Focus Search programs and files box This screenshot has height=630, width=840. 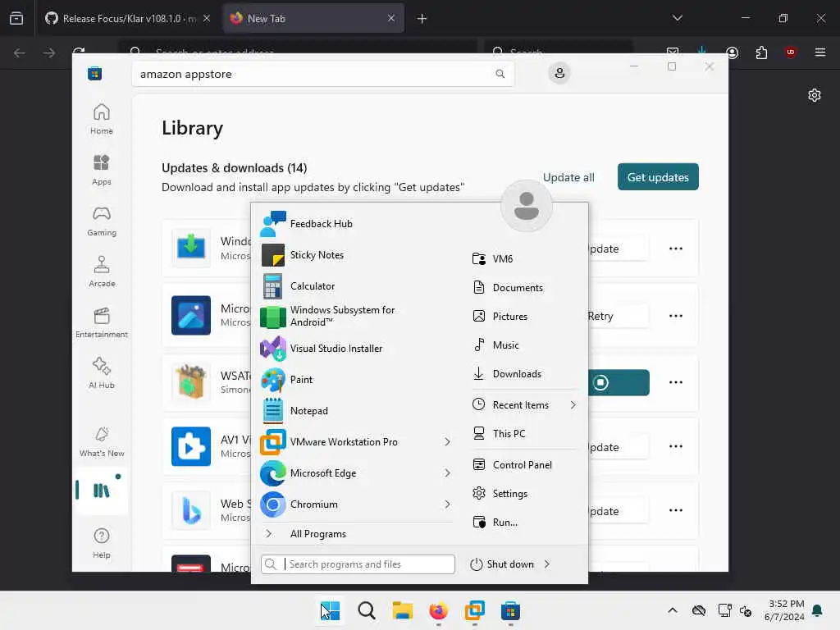tap(358, 564)
